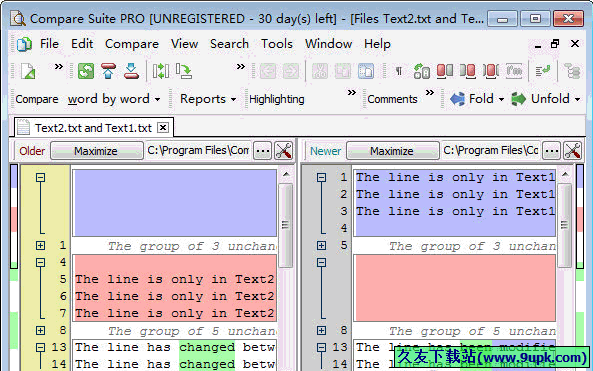Expand the overflow chevron after green arrow icons
Screen dimensions: 593x371
pos(241,67)
